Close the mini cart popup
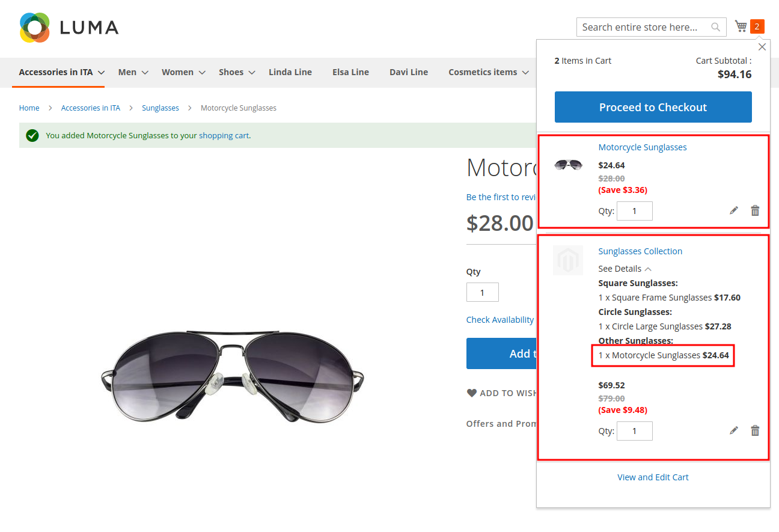 tap(762, 47)
